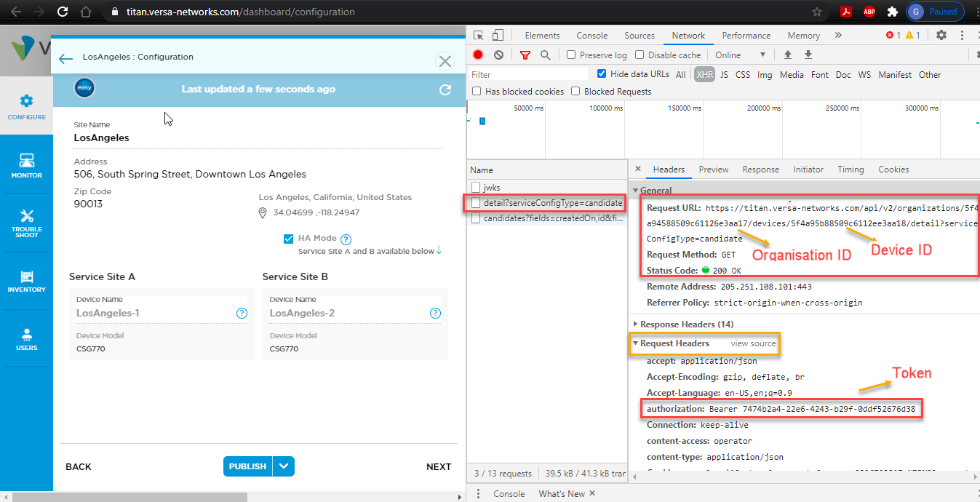Screen dimensions: 980x502
Task: Go to browser home icon
Action: click(86, 12)
